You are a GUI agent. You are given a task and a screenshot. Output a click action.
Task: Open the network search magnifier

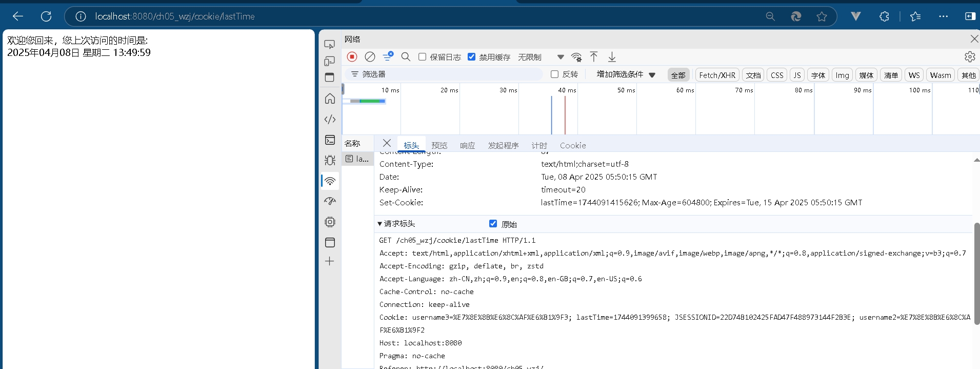(x=406, y=57)
